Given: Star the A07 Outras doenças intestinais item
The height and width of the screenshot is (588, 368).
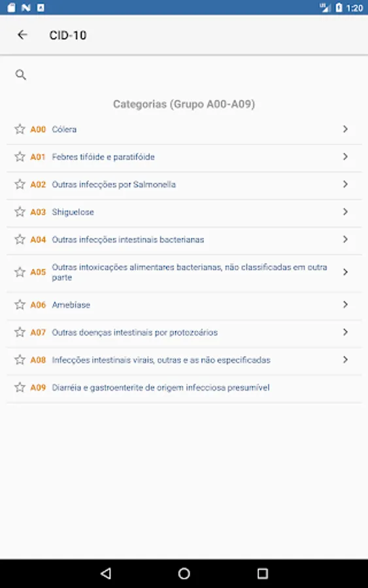Looking at the screenshot, I should (x=20, y=332).
